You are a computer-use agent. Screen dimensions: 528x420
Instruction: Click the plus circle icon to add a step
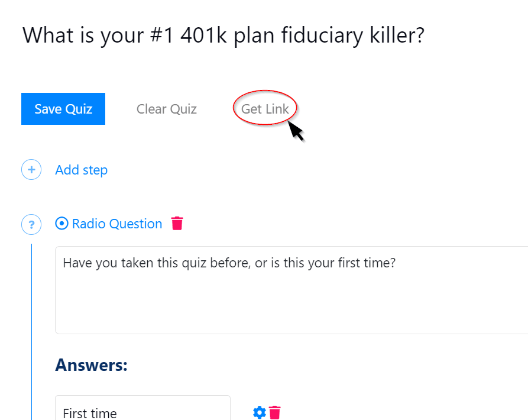31,170
